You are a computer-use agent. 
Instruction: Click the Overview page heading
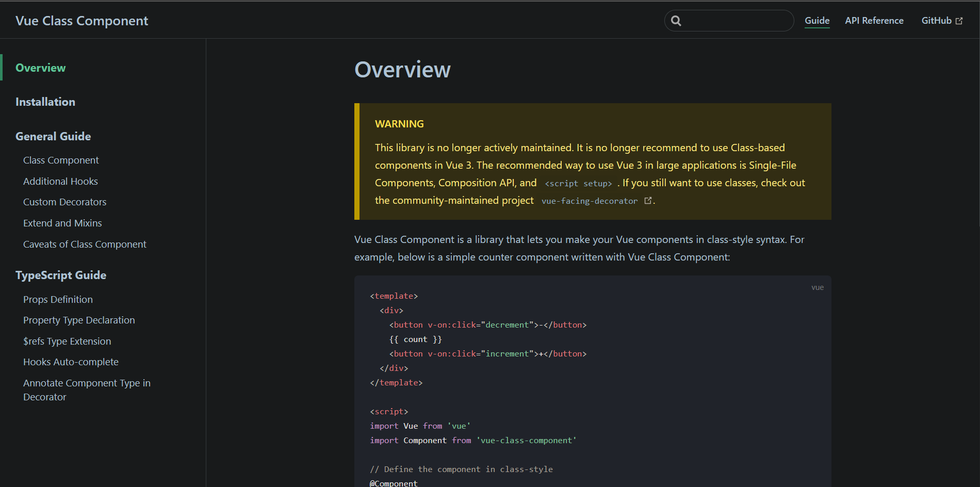click(402, 70)
